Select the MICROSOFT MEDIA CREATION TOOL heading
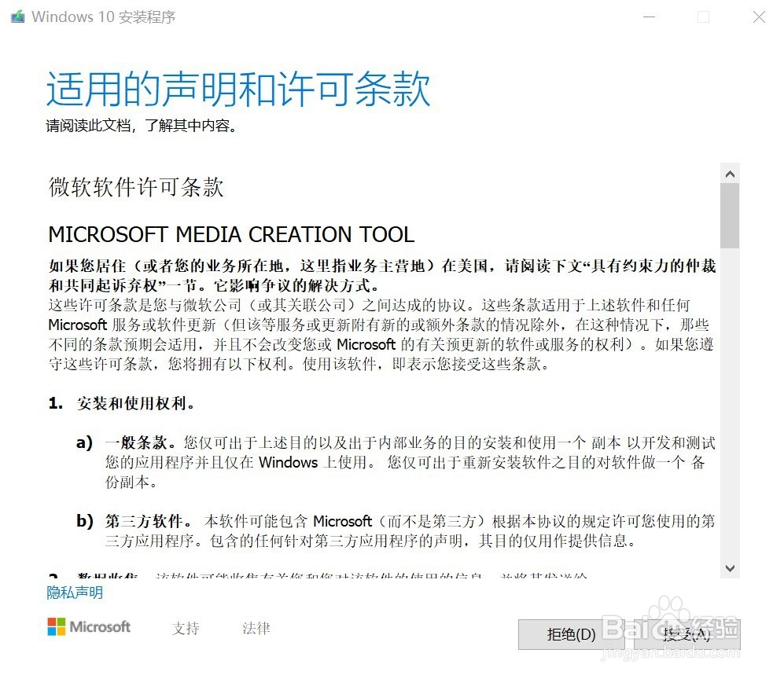This screenshot has height=679, width=784. pyautogui.click(x=231, y=233)
